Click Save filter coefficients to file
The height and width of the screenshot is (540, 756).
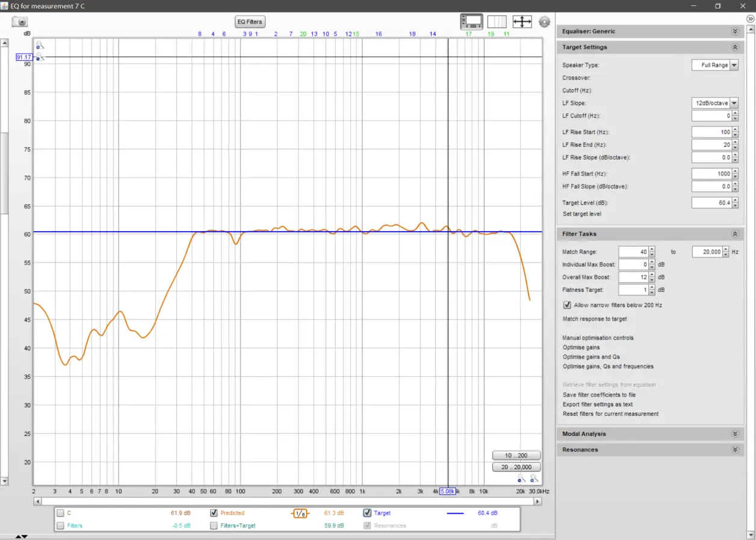tap(599, 395)
